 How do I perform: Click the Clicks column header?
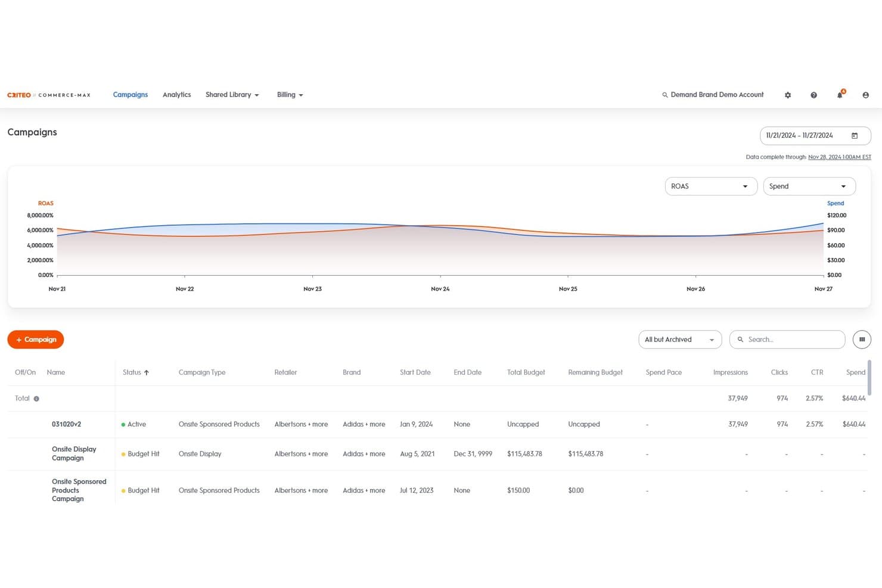tap(779, 372)
